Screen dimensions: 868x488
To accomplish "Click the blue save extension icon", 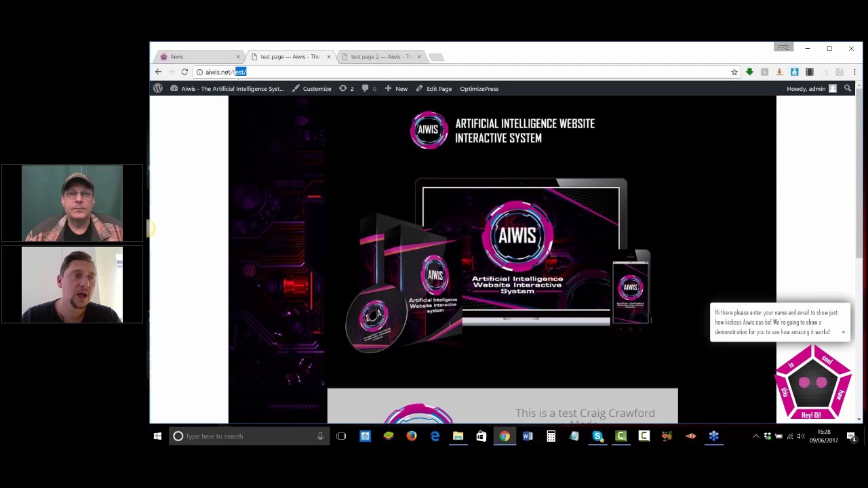I will pos(794,72).
